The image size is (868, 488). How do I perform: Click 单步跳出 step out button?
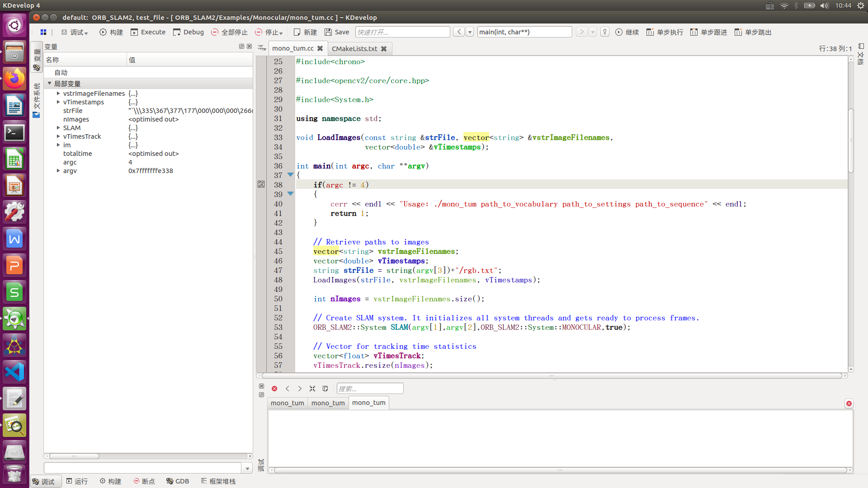[x=753, y=32]
